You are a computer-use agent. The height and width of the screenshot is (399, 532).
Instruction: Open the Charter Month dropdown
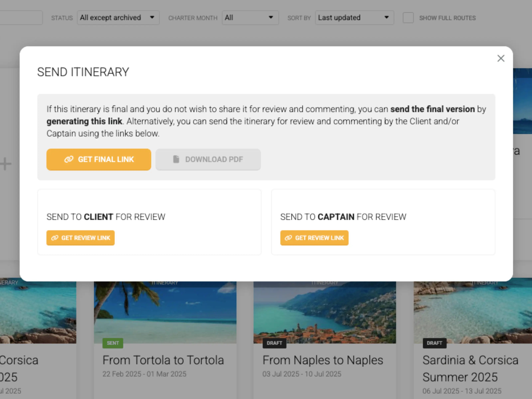pyautogui.click(x=250, y=18)
